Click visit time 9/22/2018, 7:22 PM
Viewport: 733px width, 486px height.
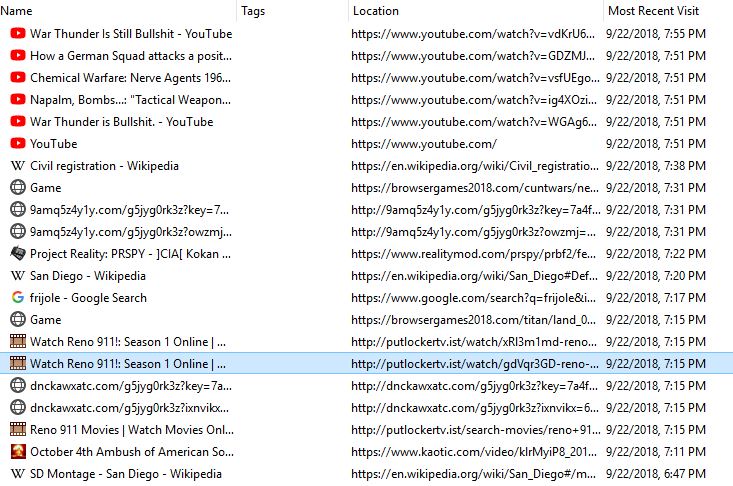(x=656, y=253)
